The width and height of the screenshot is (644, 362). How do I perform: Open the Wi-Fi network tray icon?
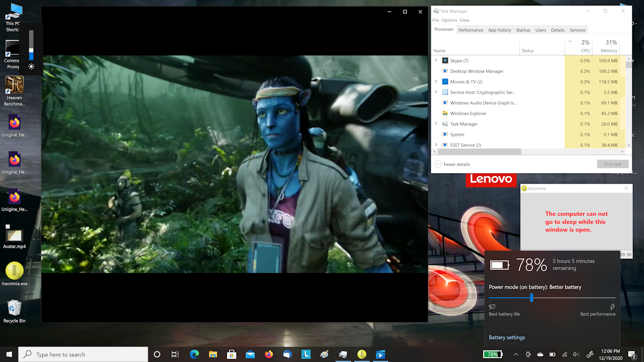(x=565, y=354)
